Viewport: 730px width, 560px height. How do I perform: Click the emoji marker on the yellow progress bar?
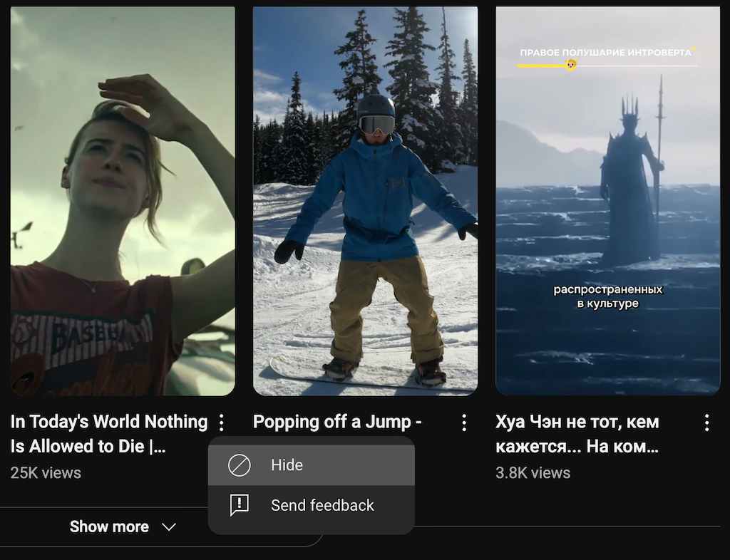(570, 65)
